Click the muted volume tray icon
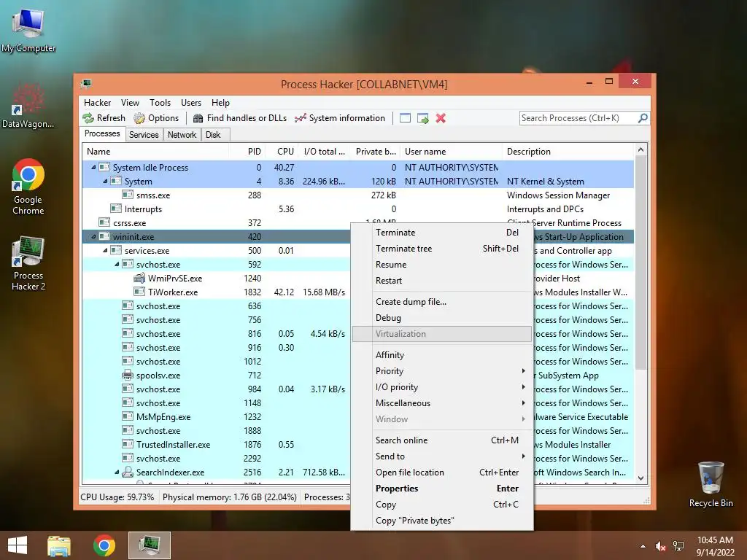The height and width of the screenshot is (560, 747). coord(660,546)
